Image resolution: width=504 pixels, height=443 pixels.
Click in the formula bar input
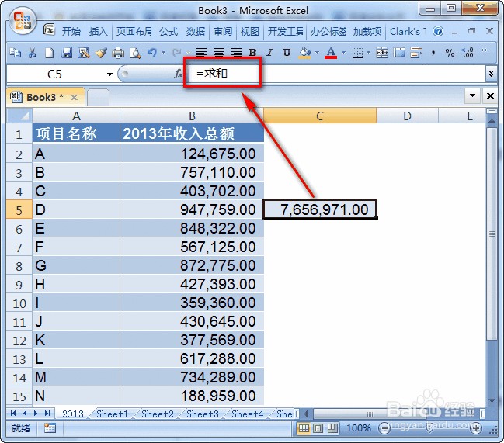(337, 74)
